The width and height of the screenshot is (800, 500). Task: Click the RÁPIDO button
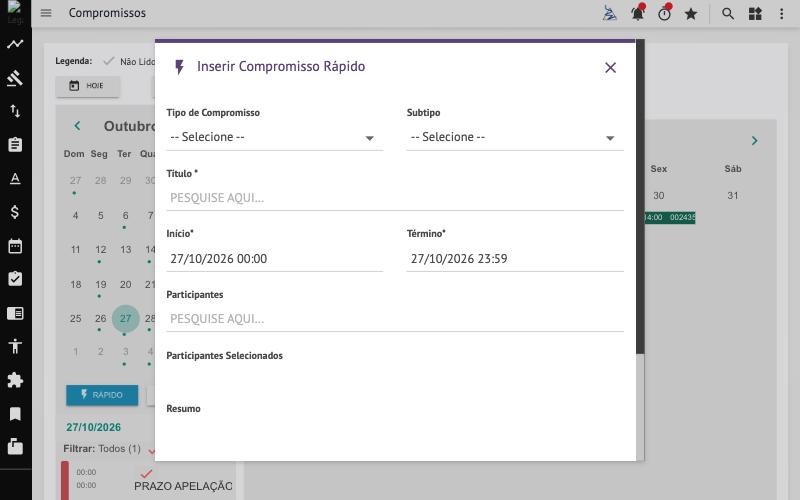coord(102,395)
